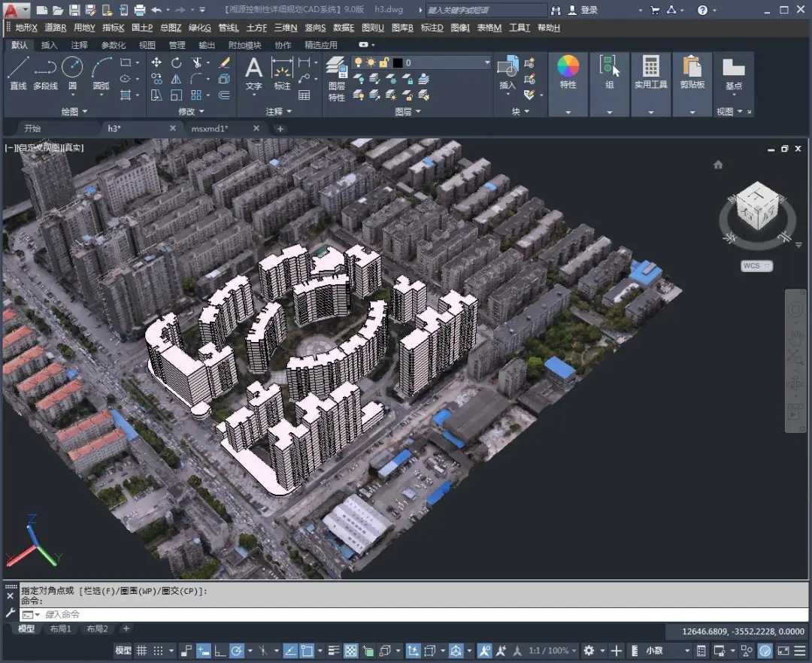
Task: Select the 多段线 (Polyline) tool
Action: click(x=45, y=74)
